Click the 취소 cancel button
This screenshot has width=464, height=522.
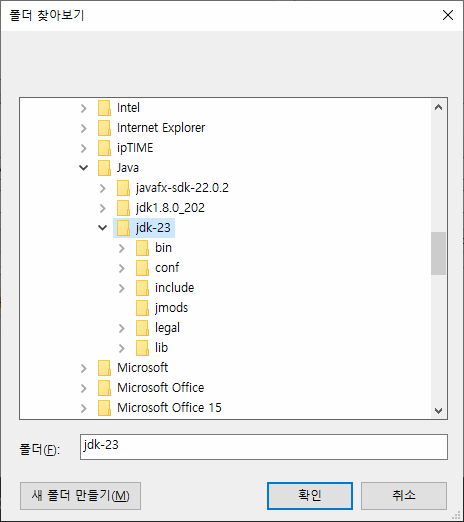(x=404, y=496)
